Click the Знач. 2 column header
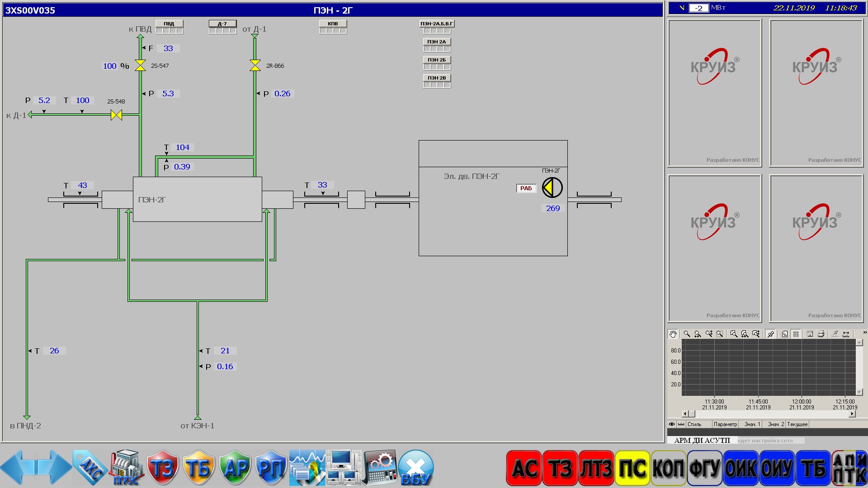 (x=774, y=424)
